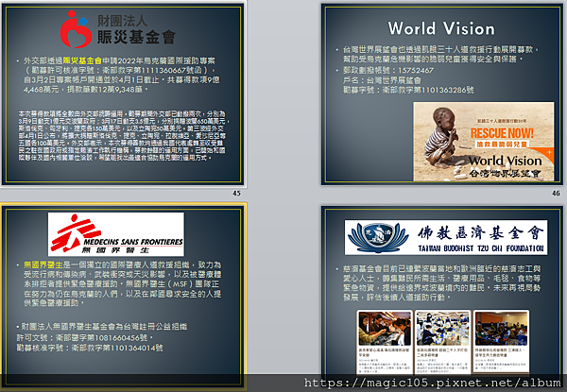Click the yellow '無國界醫生' highlighted text
This screenshot has width=567, height=392.
[43, 264]
